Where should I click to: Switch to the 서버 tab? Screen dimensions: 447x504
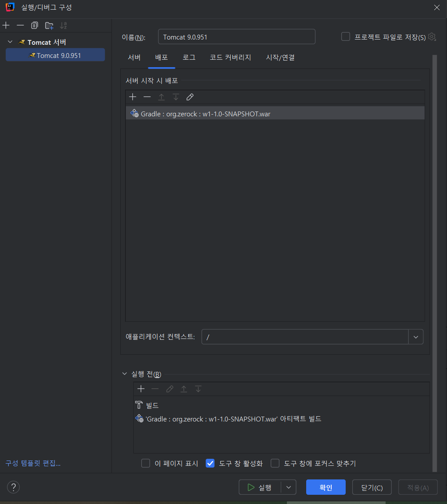pos(134,58)
